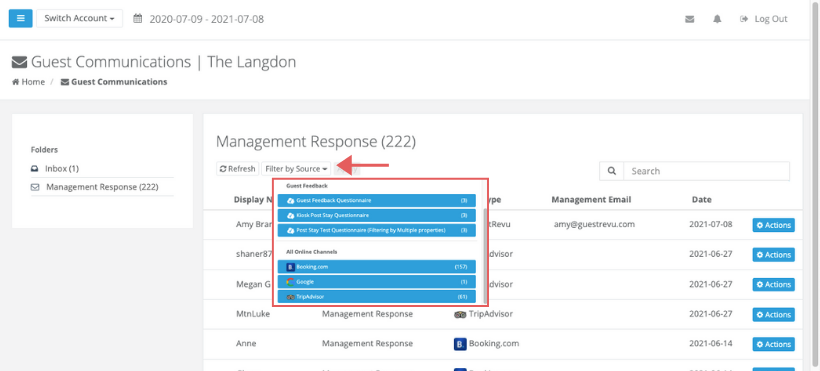
Task: Click the filter dropdown list scrollbar
Action: (x=485, y=255)
